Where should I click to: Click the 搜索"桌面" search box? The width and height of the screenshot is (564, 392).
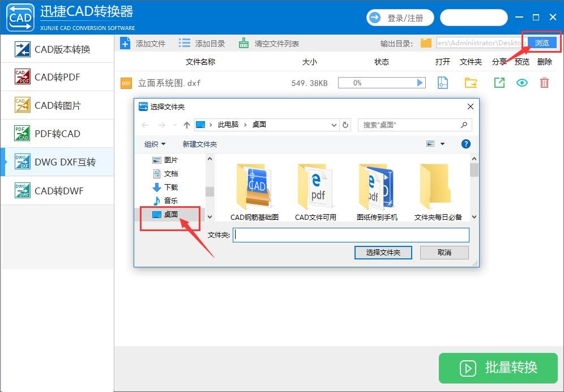coord(415,125)
